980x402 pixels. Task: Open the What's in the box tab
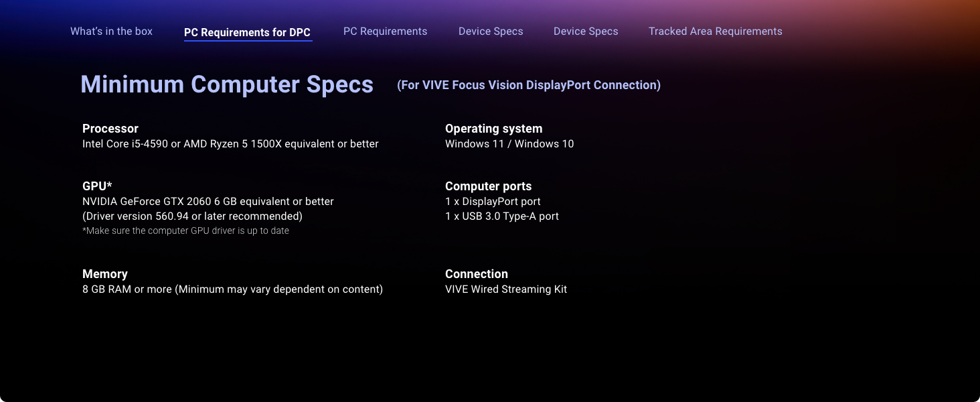click(x=111, y=31)
